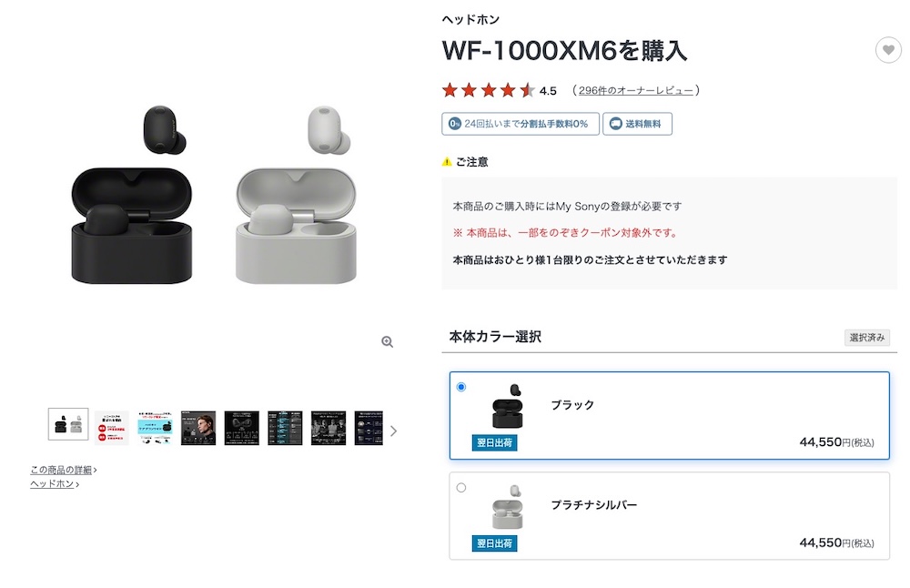This screenshot has height=588, width=910.
Task: Show next thumbnails with right chevron arrow
Action: point(393,431)
